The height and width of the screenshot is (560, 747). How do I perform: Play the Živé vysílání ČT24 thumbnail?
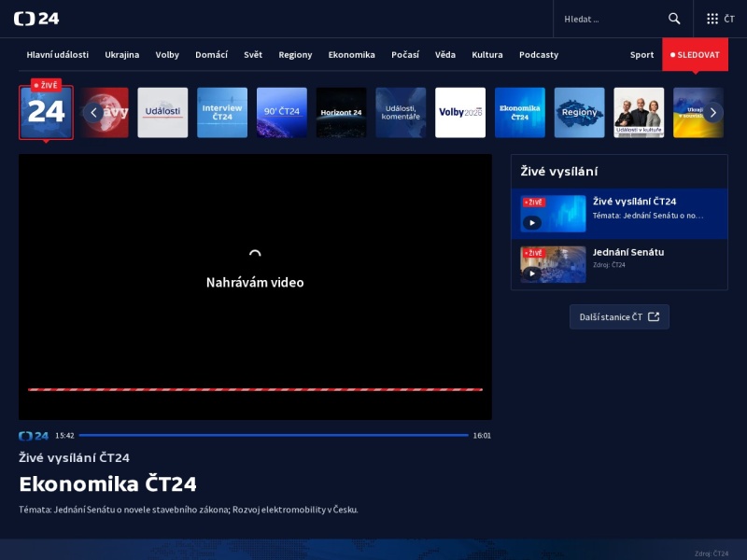tap(553, 214)
